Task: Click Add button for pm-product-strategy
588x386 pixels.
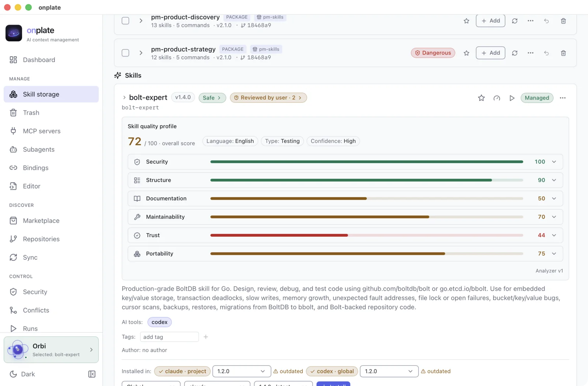Action: (490, 53)
